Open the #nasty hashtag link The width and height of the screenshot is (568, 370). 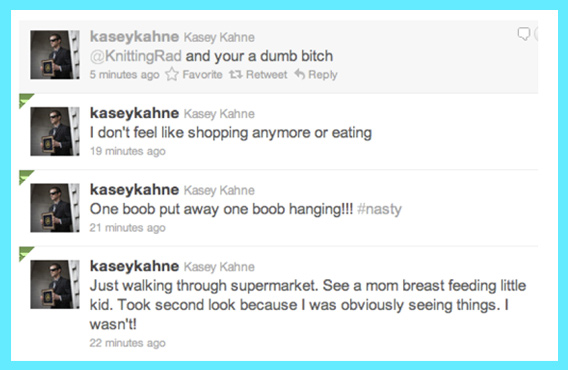[x=380, y=209]
